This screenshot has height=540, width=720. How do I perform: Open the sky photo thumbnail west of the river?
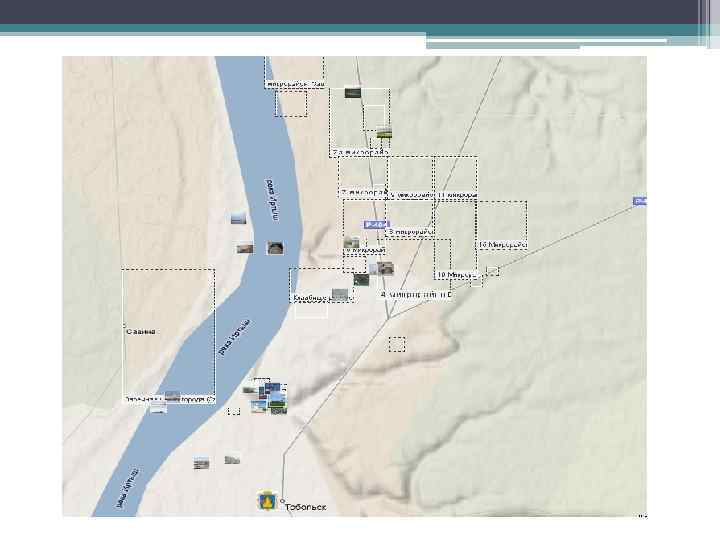(x=238, y=218)
